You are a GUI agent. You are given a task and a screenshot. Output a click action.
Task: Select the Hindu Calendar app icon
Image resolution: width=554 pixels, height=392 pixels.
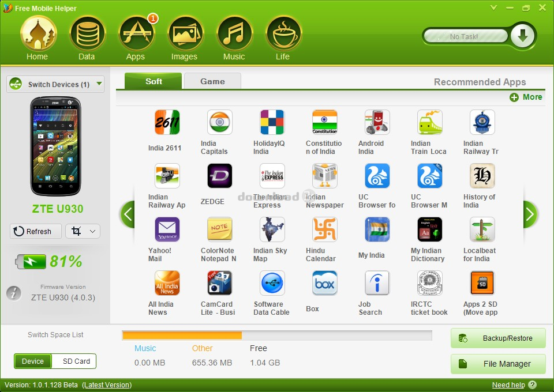(325, 229)
